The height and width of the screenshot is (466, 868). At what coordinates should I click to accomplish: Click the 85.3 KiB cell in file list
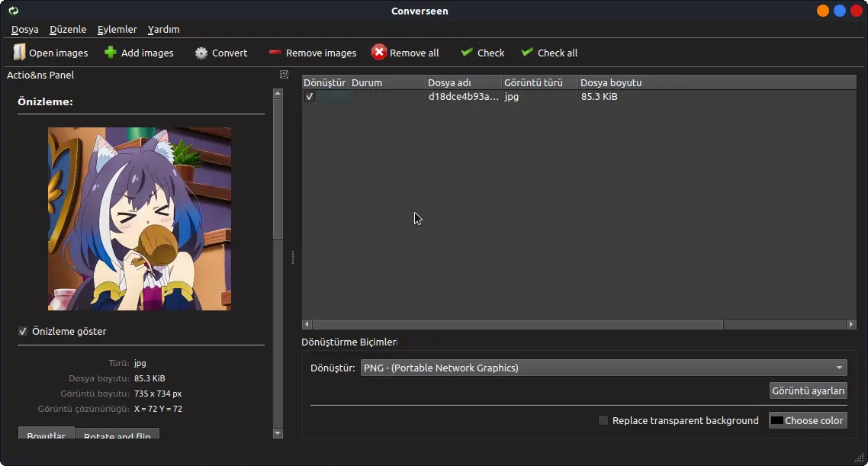coord(599,96)
